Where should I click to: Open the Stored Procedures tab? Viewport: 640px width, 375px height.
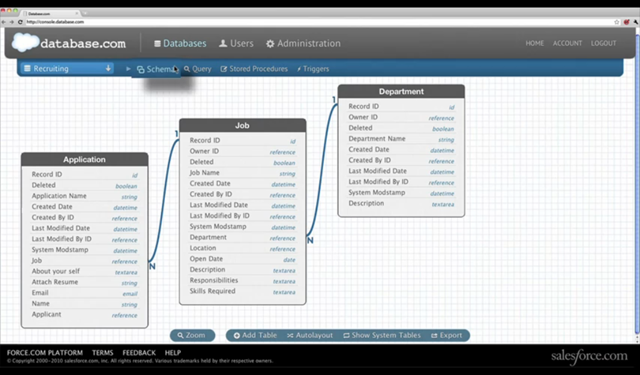coord(254,69)
